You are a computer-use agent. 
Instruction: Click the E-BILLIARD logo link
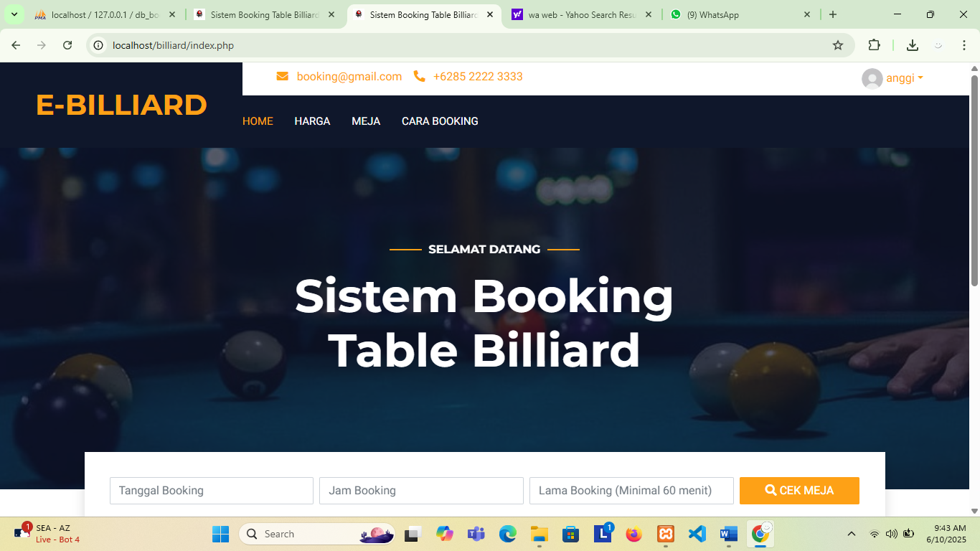(x=121, y=105)
